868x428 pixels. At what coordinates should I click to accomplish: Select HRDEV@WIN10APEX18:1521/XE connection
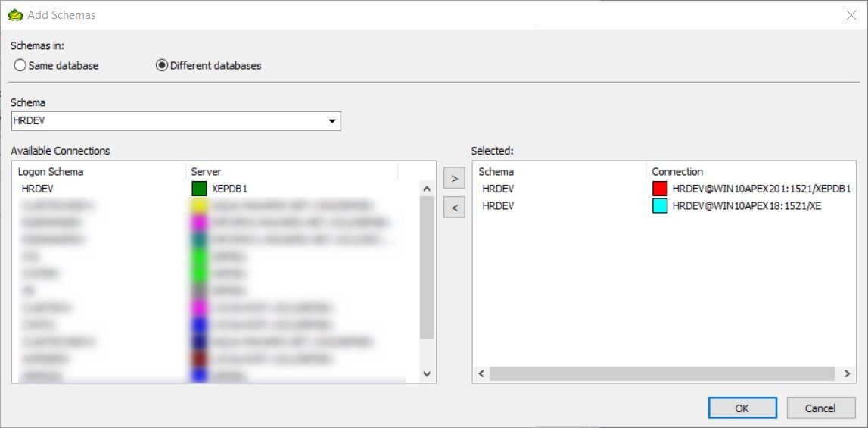[746, 206]
